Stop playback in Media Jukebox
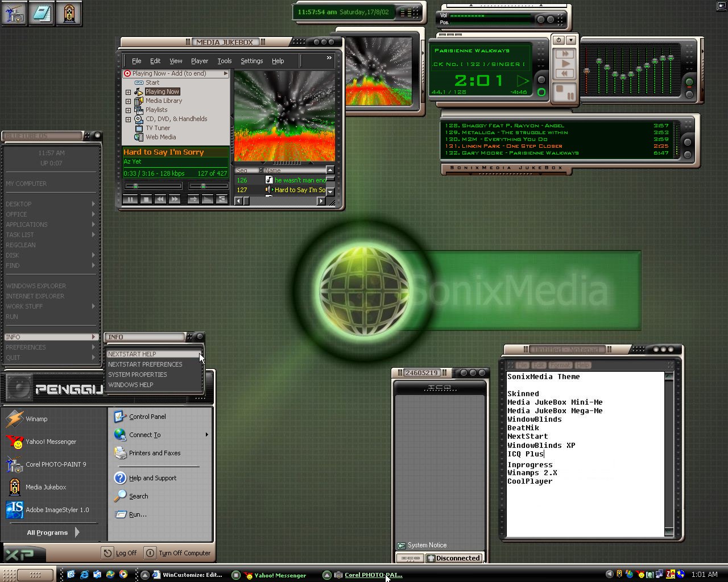This screenshot has height=582, width=728. pyautogui.click(x=146, y=199)
